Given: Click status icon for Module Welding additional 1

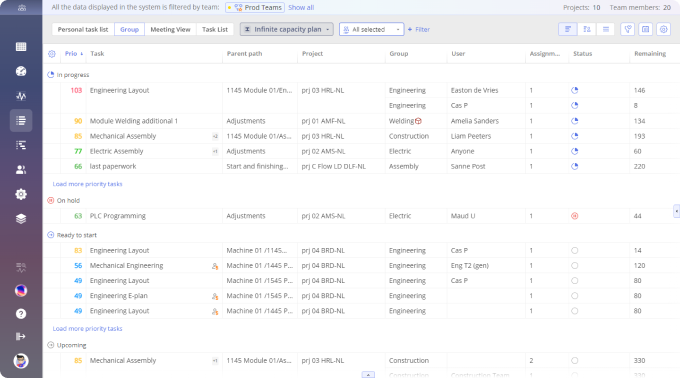Looking at the screenshot, I should (575, 121).
